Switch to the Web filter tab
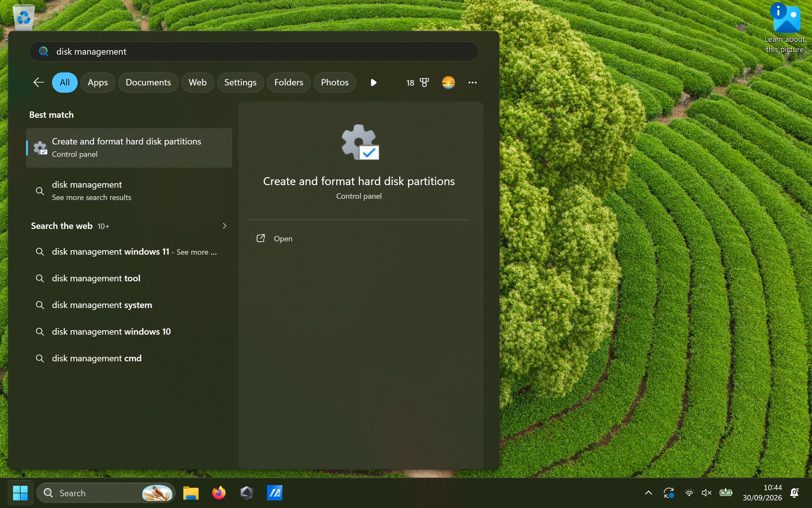The height and width of the screenshot is (508, 812). pyautogui.click(x=197, y=82)
